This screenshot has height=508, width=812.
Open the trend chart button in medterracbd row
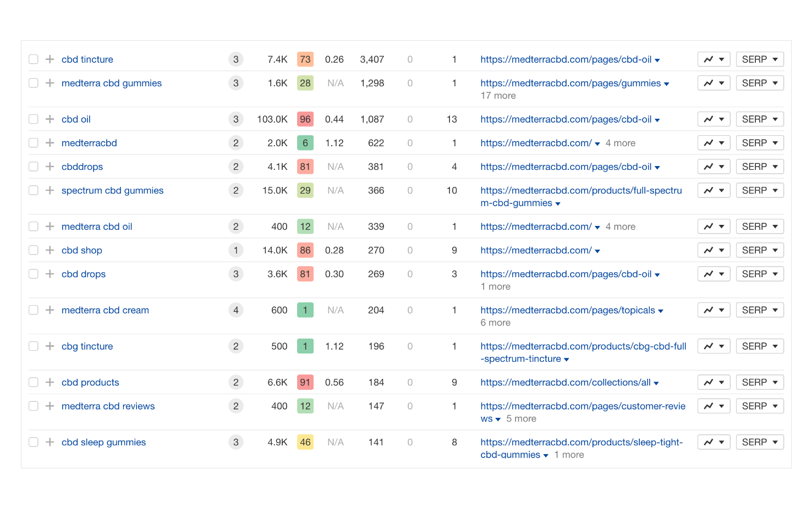point(714,143)
